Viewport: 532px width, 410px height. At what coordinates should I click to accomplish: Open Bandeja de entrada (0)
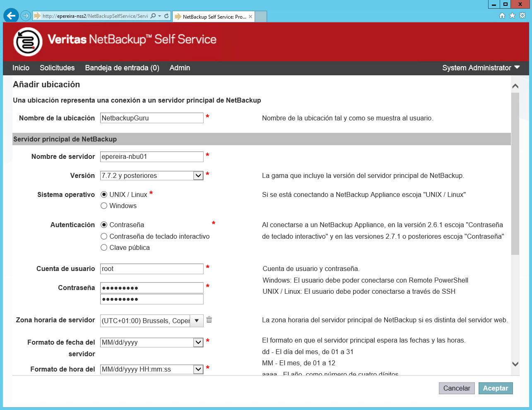point(122,68)
